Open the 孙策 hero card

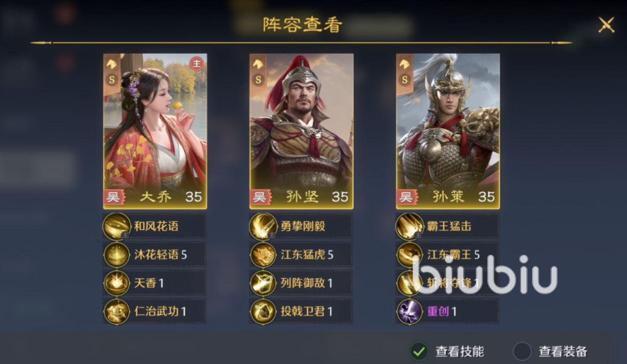click(448, 131)
